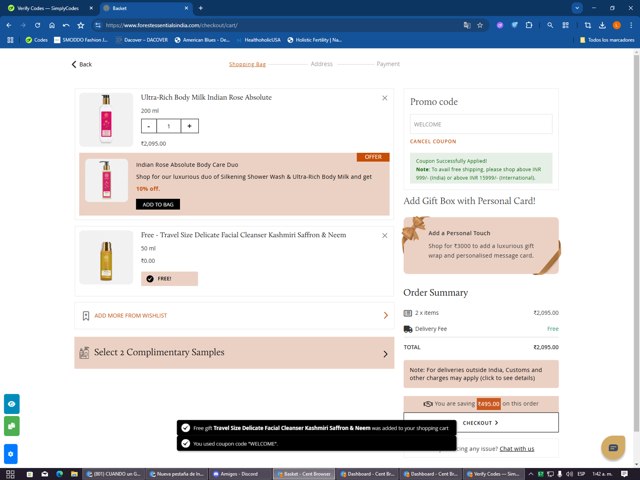Click the star icon beside the home button
640x480 pixels.
(x=81, y=25)
